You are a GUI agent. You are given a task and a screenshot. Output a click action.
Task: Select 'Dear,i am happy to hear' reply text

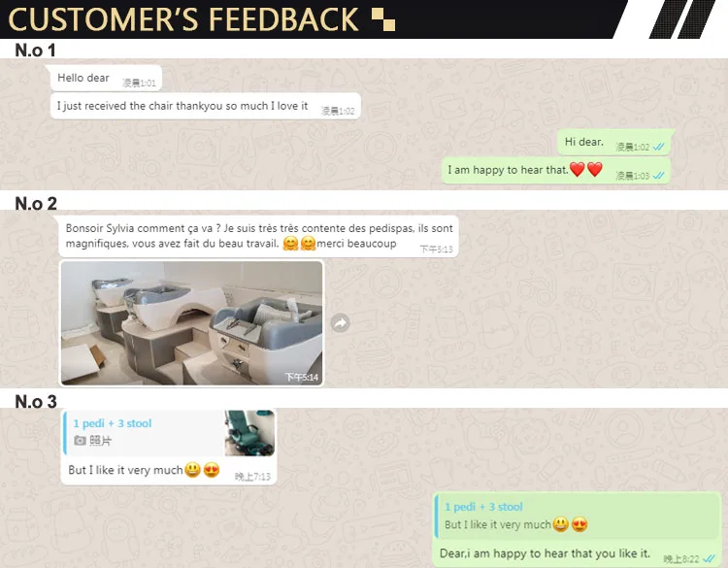pos(545,553)
